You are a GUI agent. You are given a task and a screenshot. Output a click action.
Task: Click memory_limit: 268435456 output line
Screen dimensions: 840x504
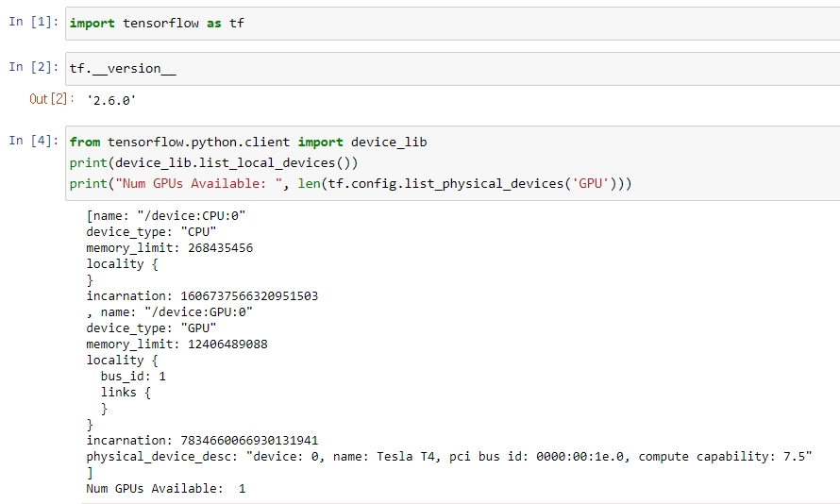[170, 248]
